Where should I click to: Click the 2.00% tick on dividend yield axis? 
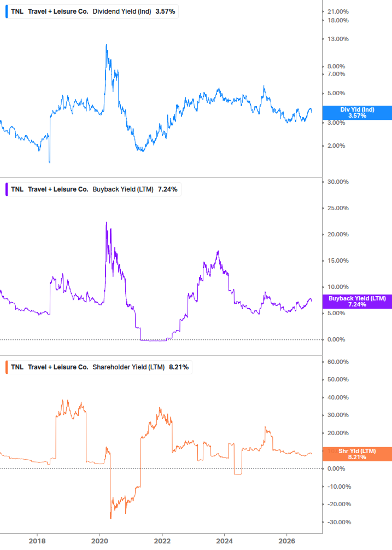tap(336, 146)
